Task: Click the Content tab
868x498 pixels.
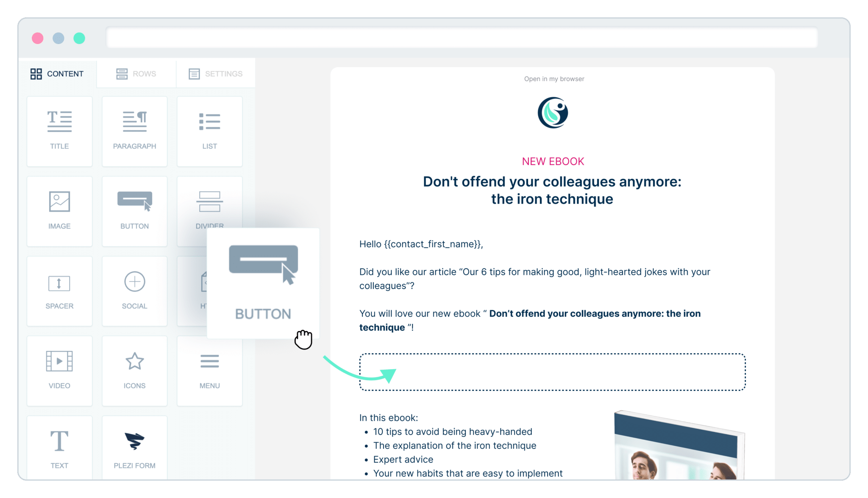Action: 57,74
